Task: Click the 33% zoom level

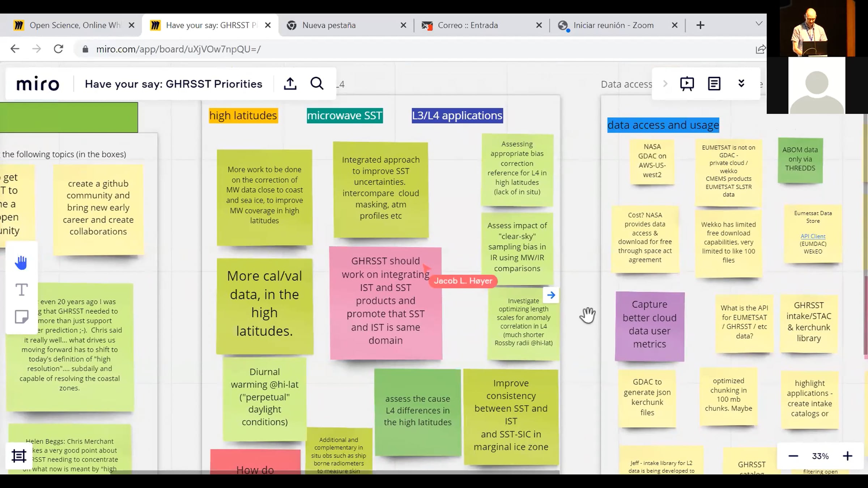Action: [820, 456]
